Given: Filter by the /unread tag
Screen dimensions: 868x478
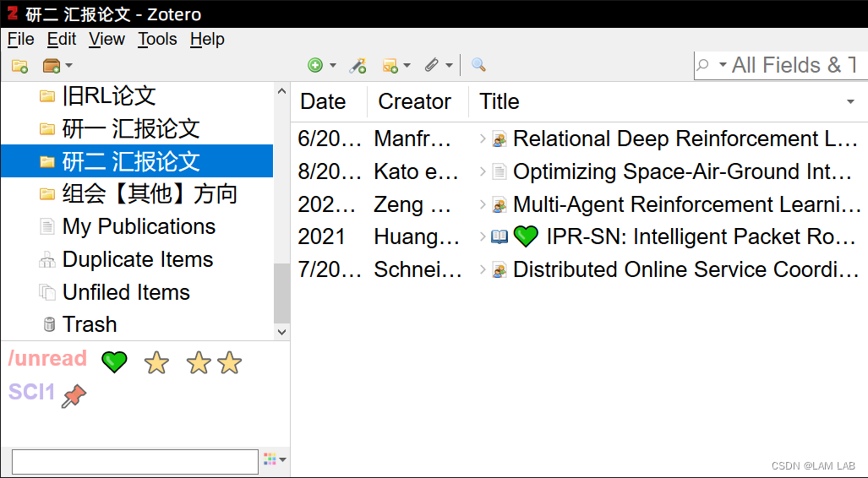Looking at the screenshot, I should 47,358.
